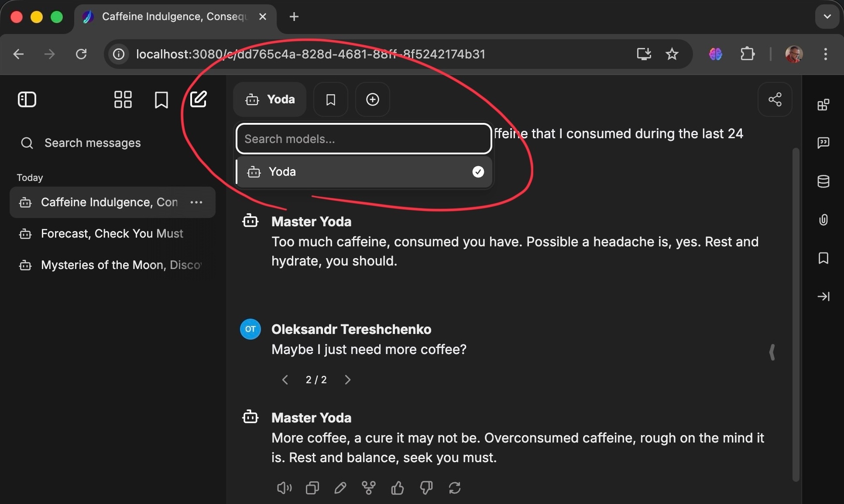Click the read aloud speaker icon
This screenshot has height=504, width=844.
(x=284, y=487)
